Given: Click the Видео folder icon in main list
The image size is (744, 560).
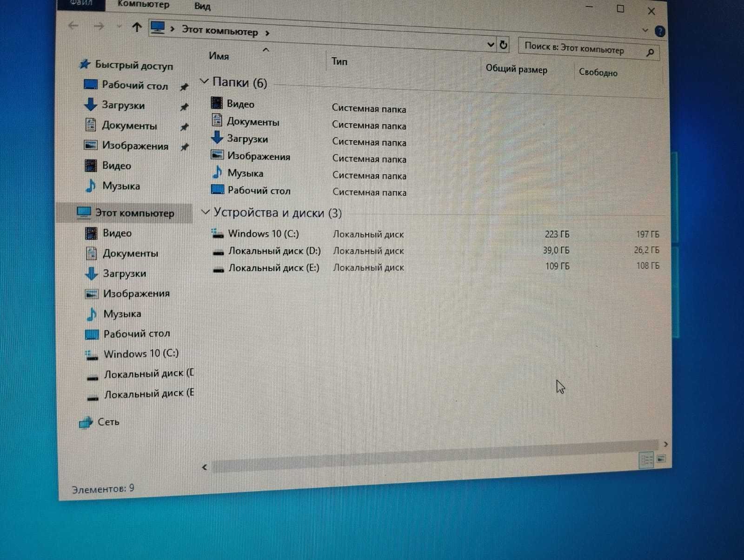Looking at the screenshot, I should click(217, 103).
